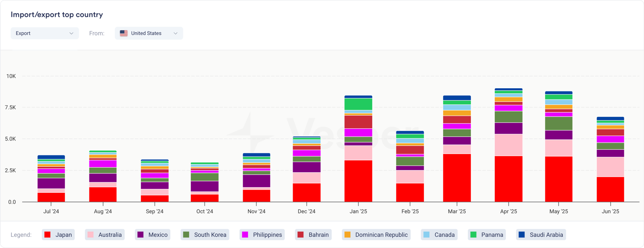Click the Apr '25 x-axis label
This screenshot has width=644, height=248.
(508, 211)
